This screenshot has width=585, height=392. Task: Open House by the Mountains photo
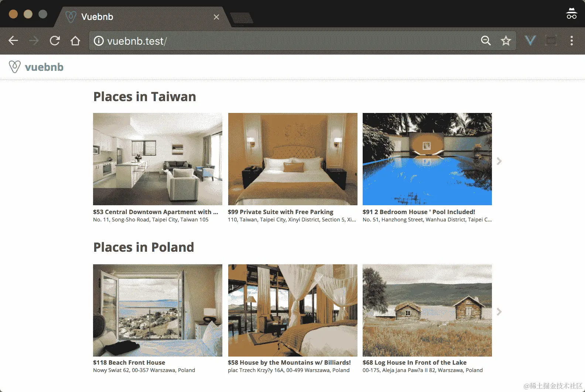pyautogui.click(x=293, y=310)
